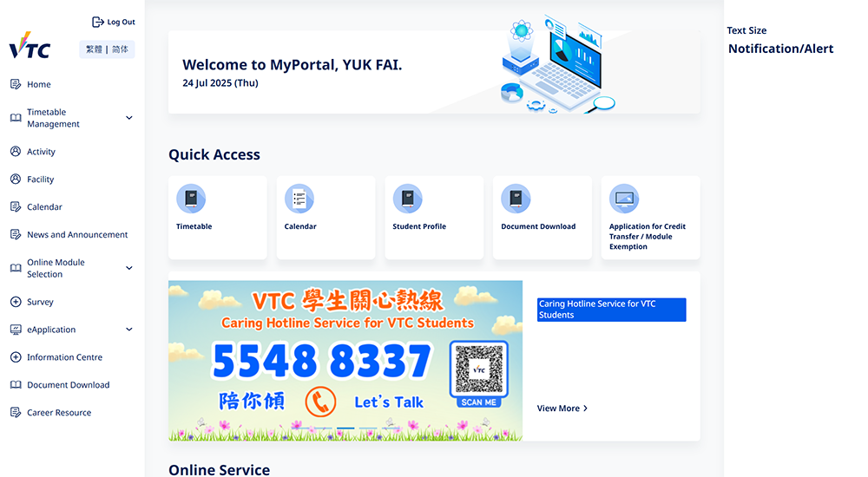Click the sidebar Calendar label
Viewport: 868px width, 477px height.
(44, 206)
